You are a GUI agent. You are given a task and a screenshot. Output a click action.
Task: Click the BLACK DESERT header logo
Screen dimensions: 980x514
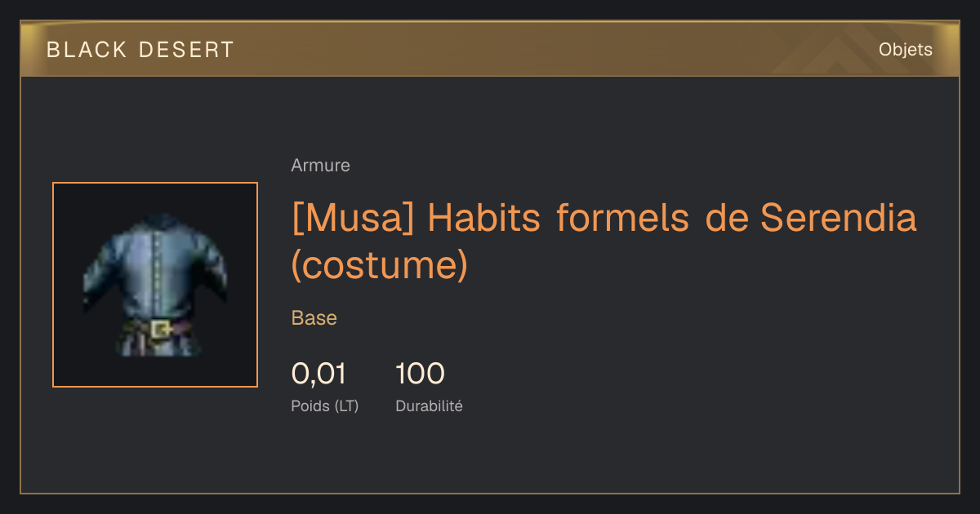[140, 50]
